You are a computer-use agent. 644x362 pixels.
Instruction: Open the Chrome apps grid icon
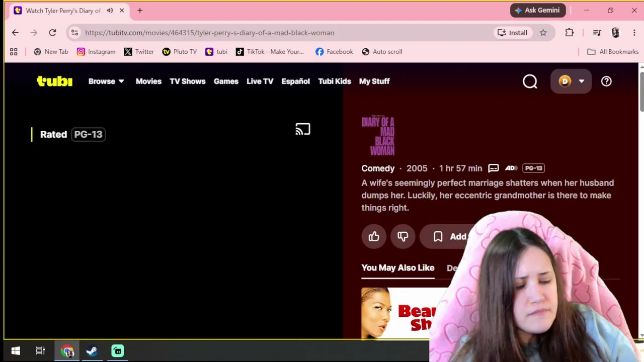point(14,52)
